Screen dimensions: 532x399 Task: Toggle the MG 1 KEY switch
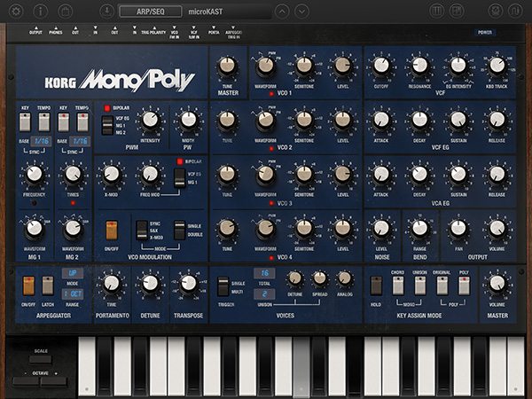point(25,122)
